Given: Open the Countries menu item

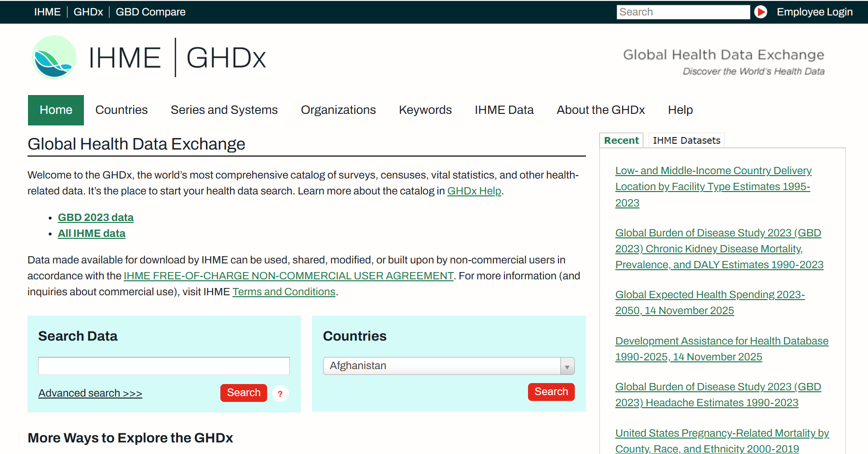Looking at the screenshot, I should [x=122, y=110].
